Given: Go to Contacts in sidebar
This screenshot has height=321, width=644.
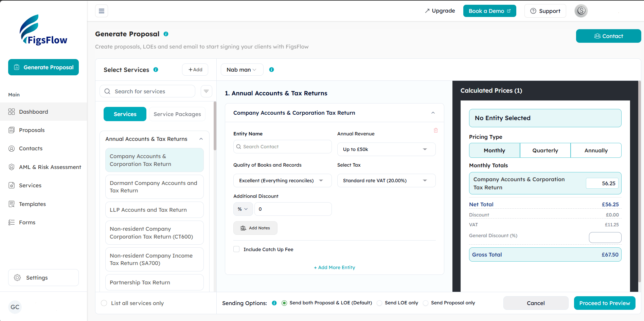Looking at the screenshot, I should coord(43,149).
